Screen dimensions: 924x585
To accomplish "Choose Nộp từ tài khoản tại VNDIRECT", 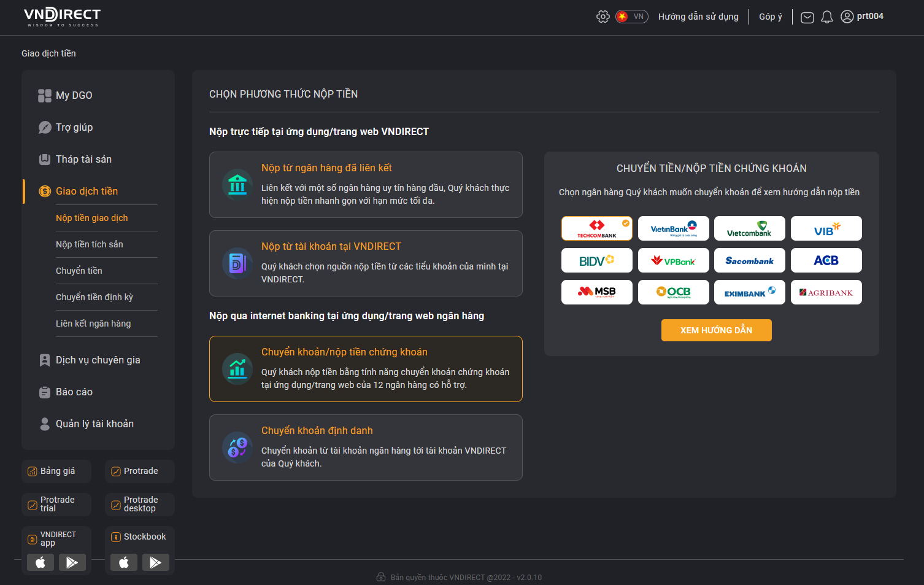I will tap(366, 263).
